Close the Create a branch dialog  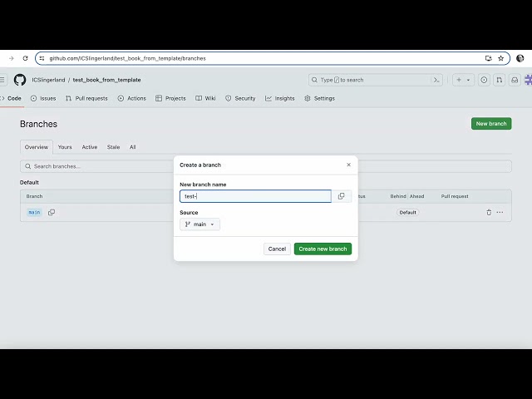pyautogui.click(x=348, y=165)
